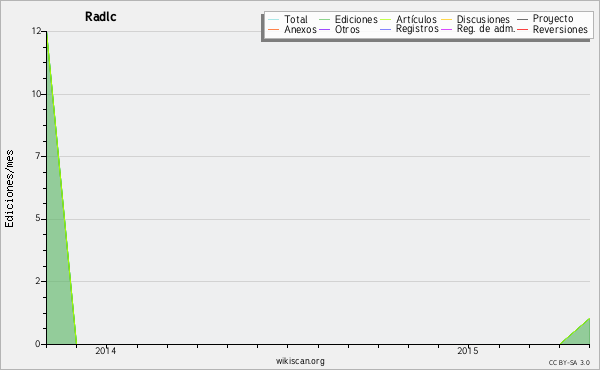Click the red Reversiones legend line
Image resolution: width=600 pixels, height=370 pixels.
coord(523,29)
